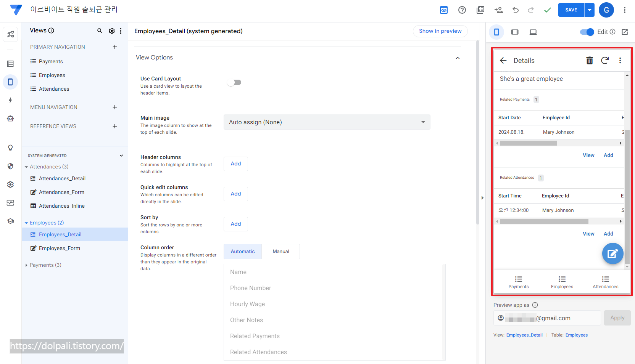Add a Quick edit columns entry

click(x=236, y=194)
